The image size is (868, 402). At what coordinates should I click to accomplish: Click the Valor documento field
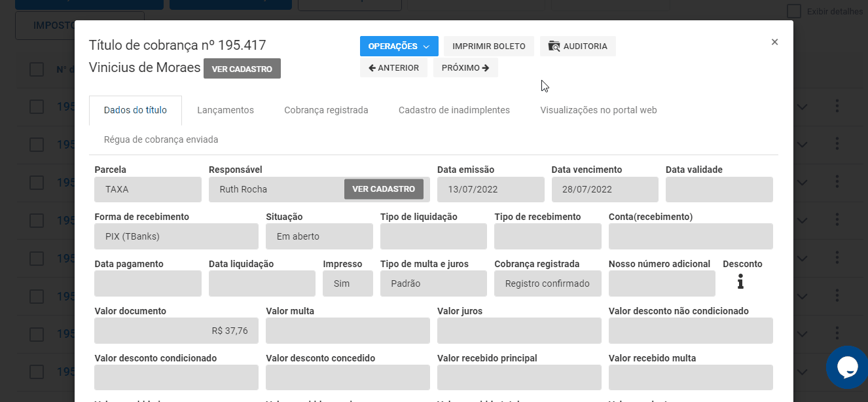(x=176, y=331)
